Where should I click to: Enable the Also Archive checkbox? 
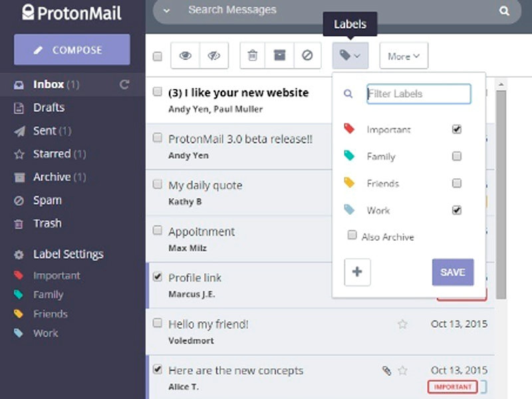pos(352,235)
